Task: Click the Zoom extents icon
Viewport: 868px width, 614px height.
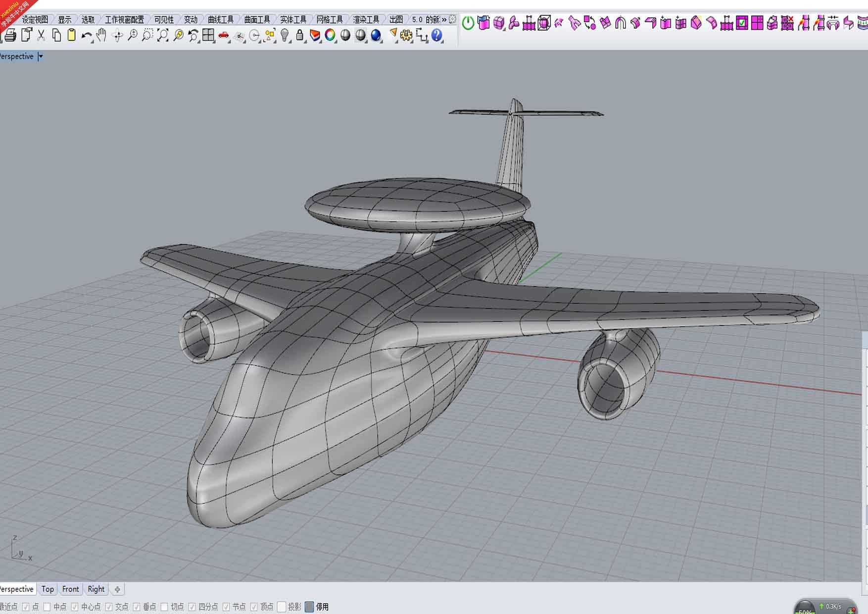Action: point(163,35)
